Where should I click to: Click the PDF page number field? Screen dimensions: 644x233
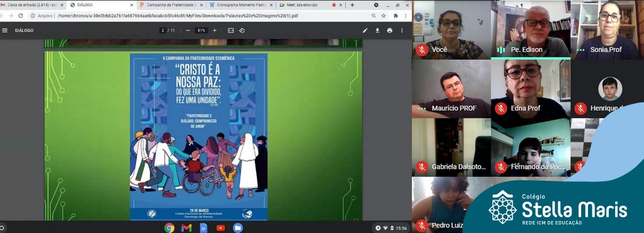pyautogui.click(x=163, y=30)
